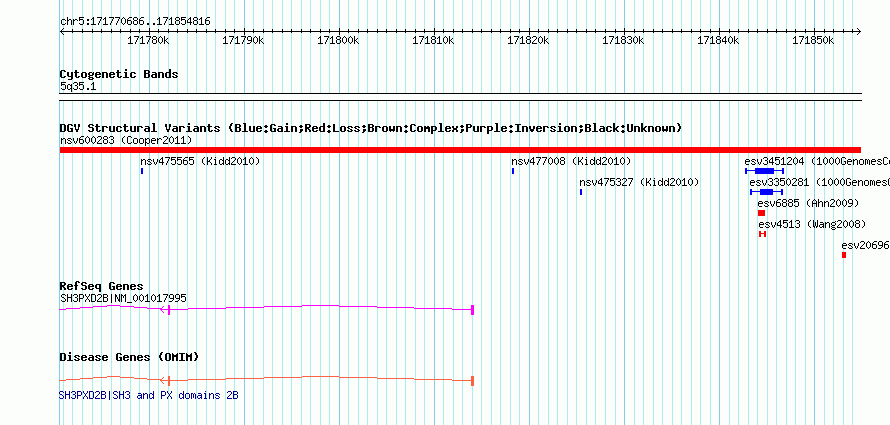Click the 171780k ruler tick label
The height and width of the screenshot is (425, 890).
click(149, 41)
